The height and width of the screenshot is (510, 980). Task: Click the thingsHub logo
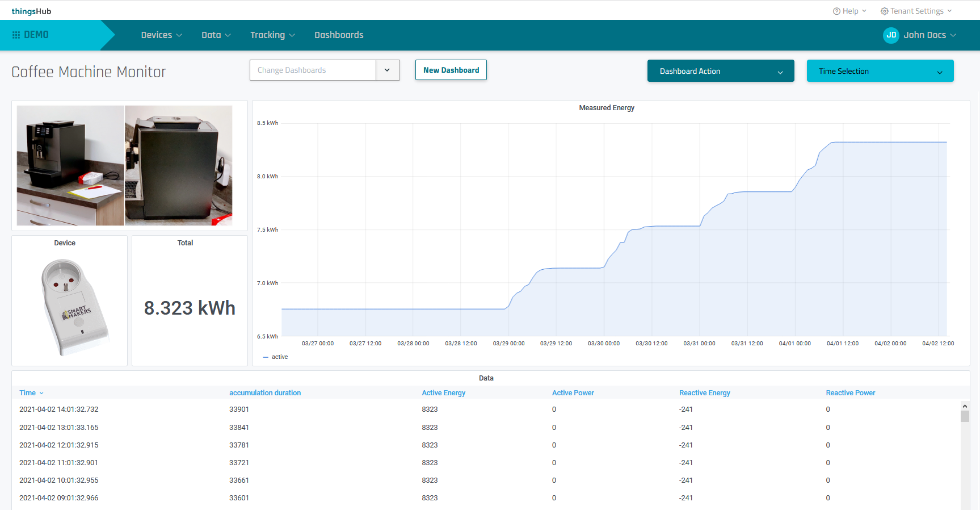tap(31, 11)
